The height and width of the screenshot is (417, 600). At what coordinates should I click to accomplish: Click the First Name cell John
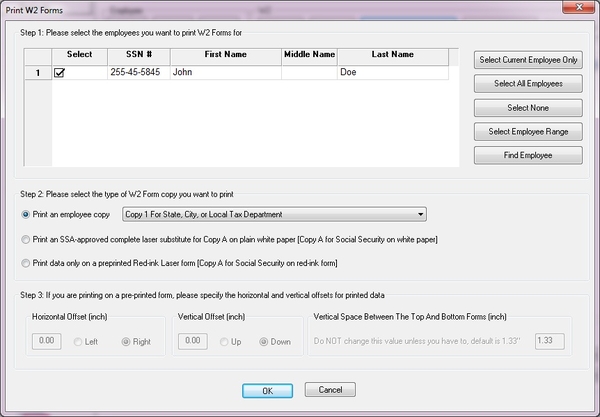coord(224,73)
